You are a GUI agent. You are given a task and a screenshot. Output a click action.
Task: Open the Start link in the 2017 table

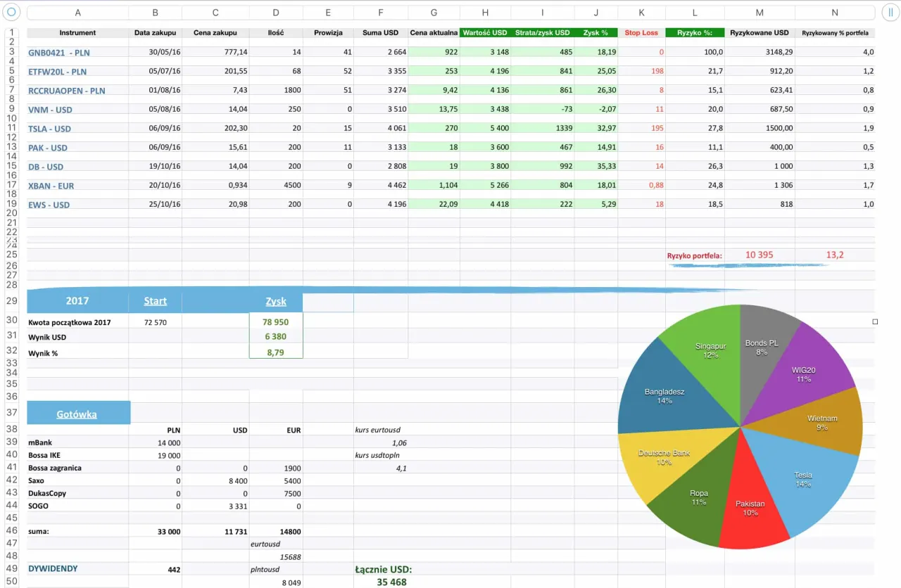click(x=155, y=301)
